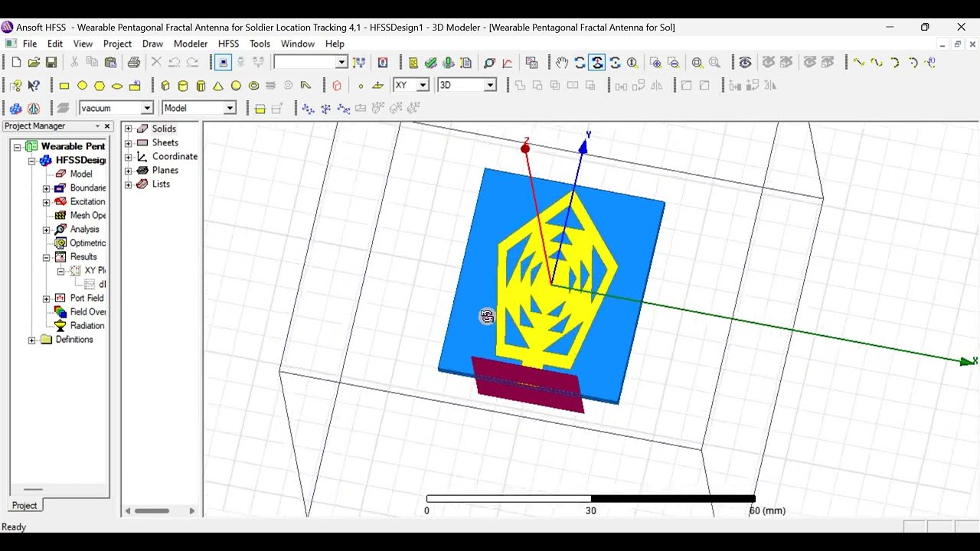Viewport: 980px width, 551px height.
Task: Click the Validate green checkmark icon
Action: coord(431,63)
